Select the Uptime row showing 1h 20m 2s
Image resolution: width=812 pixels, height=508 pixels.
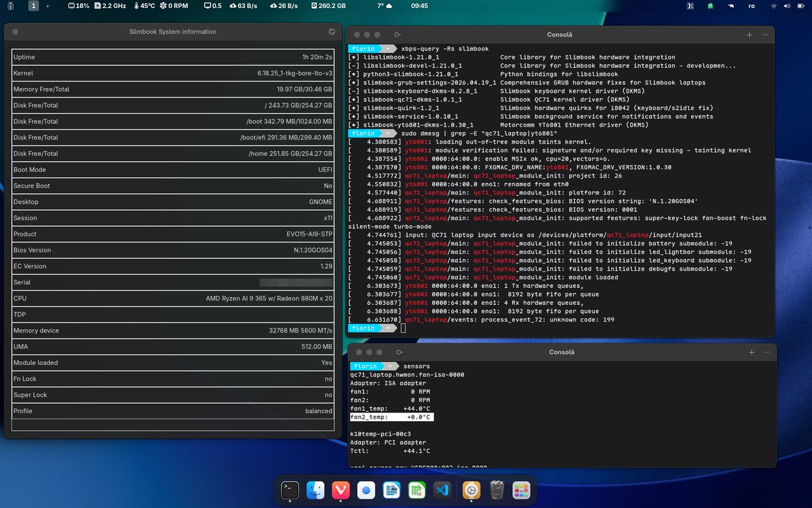(x=173, y=57)
